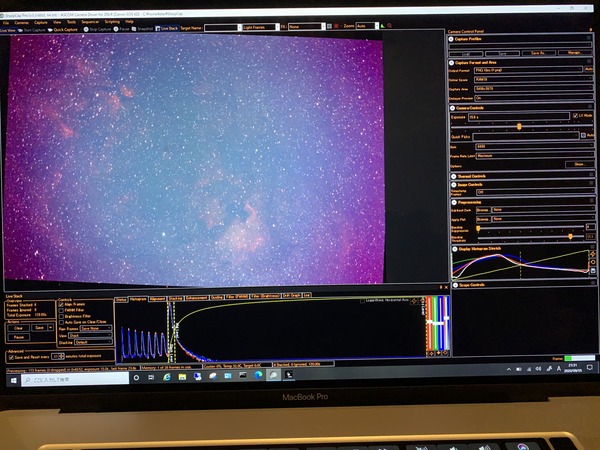
Task: Collapse the Capture Format and Area section
Action: tap(452, 63)
